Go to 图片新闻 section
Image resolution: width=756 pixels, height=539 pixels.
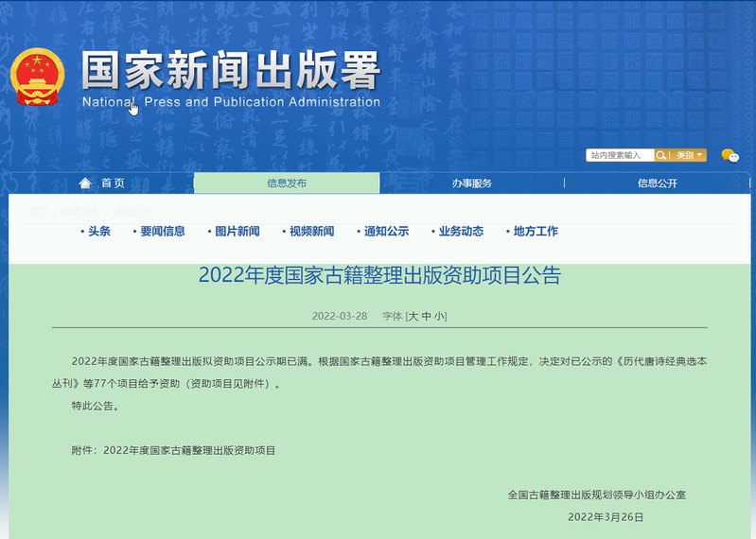coord(237,232)
